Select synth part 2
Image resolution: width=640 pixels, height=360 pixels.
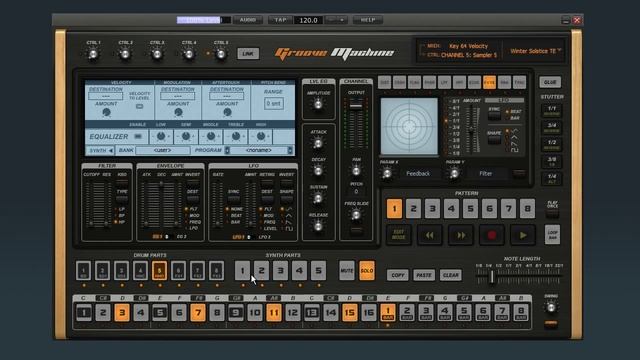pos(261,271)
